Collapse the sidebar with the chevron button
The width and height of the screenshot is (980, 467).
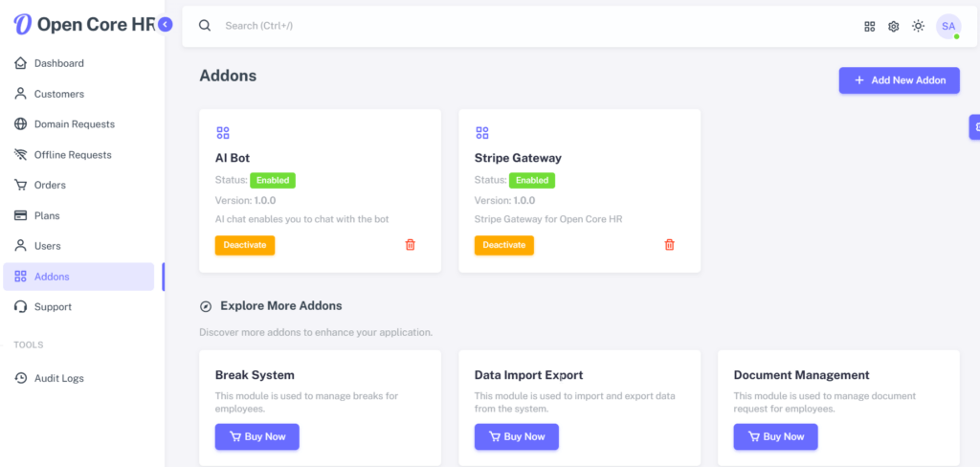pyautogui.click(x=165, y=24)
